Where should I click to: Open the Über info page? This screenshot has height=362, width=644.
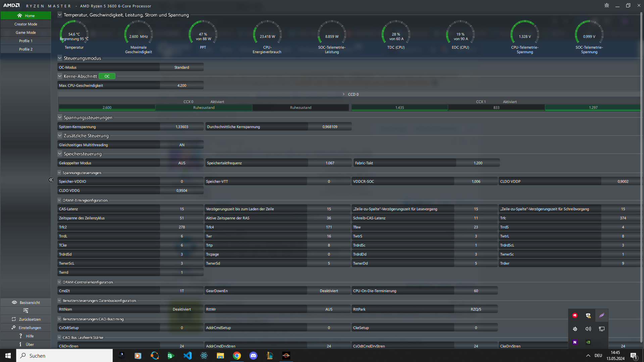pos(26,344)
